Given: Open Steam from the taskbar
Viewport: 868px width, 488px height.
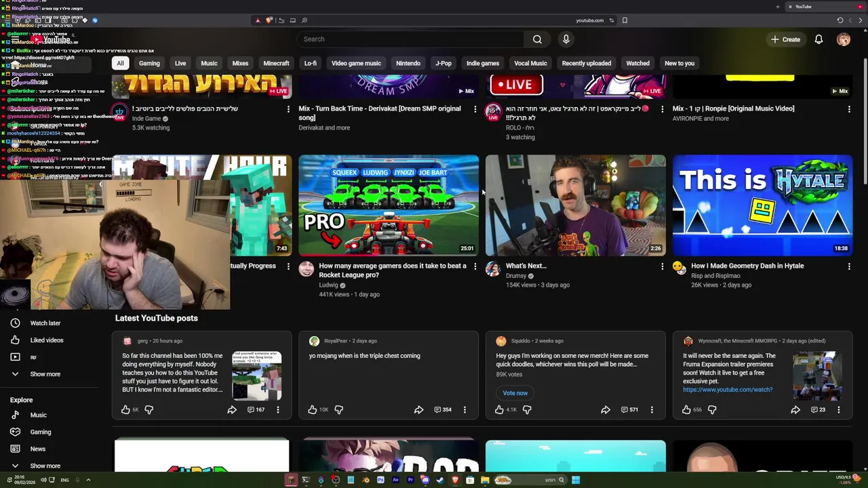Looking at the screenshot, I should 440,480.
